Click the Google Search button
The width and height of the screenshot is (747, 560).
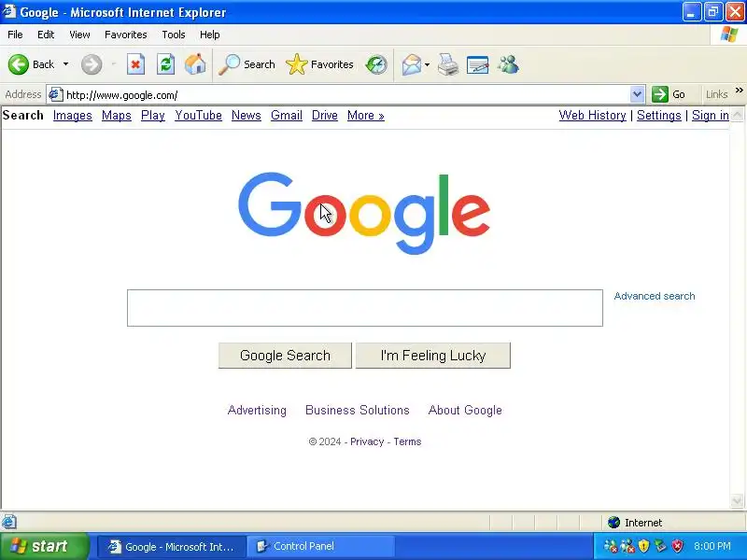pyautogui.click(x=285, y=356)
